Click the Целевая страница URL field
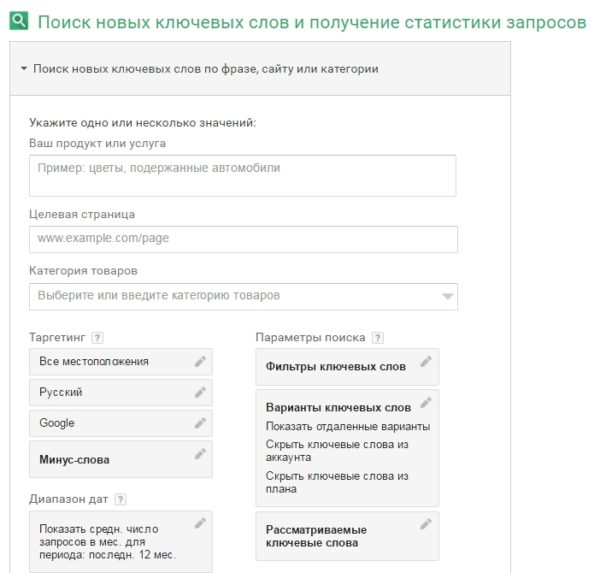Image resolution: width=600 pixels, height=573 pixels. point(243,239)
